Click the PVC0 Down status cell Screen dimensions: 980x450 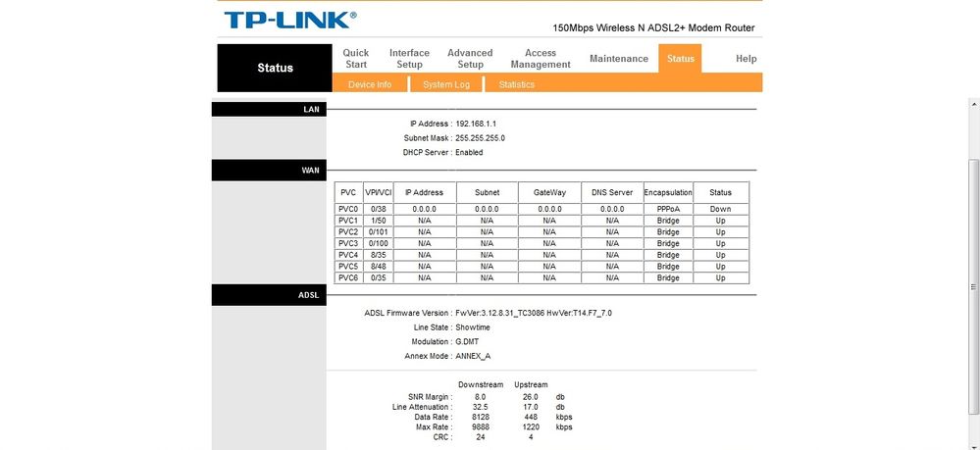click(x=721, y=209)
